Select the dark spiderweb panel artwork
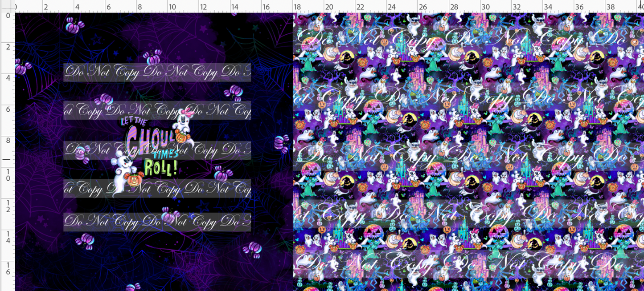 tap(154, 151)
